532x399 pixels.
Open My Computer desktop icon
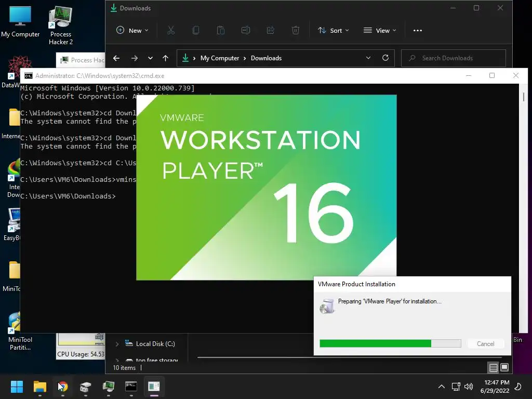point(20,22)
